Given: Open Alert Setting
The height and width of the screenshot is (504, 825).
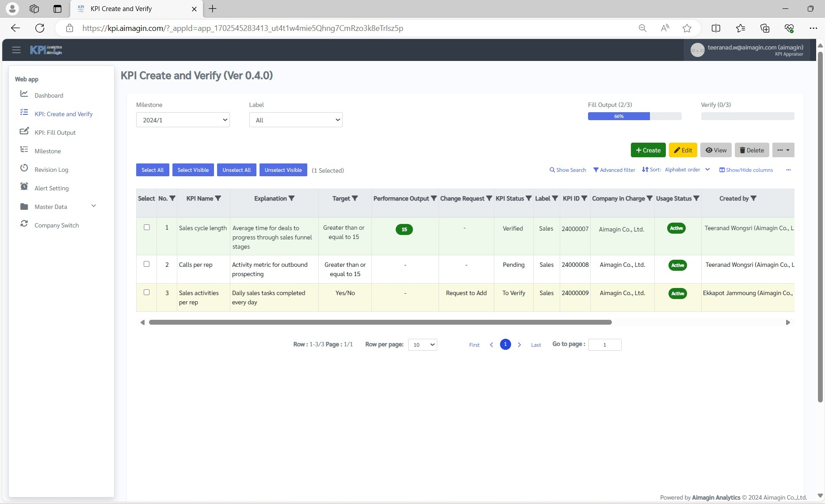Looking at the screenshot, I should pos(51,188).
